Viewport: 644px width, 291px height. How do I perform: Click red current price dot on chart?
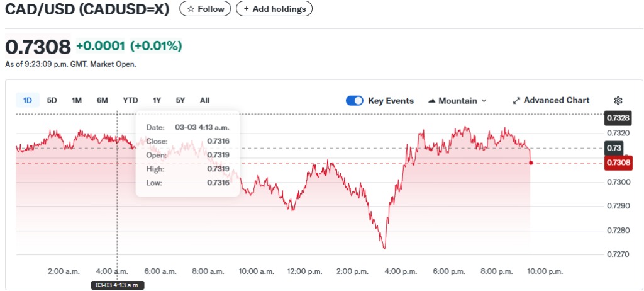pyautogui.click(x=531, y=163)
